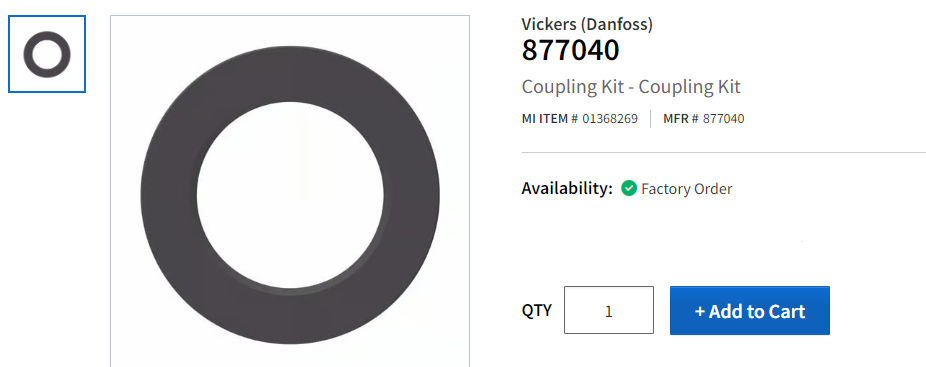Click the green availability checkmark icon
The image size is (926, 367).
click(629, 189)
